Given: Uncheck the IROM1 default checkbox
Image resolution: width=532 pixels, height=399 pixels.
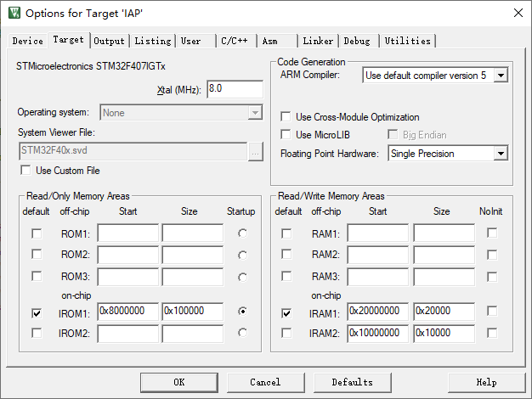Looking at the screenshot, I should pos(37,313).
